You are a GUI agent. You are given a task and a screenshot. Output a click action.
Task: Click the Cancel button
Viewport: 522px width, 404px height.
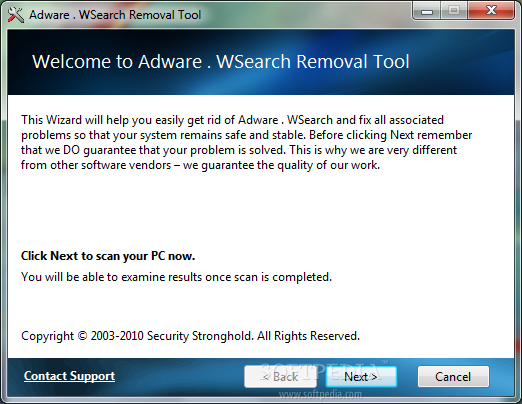point(453,377)
